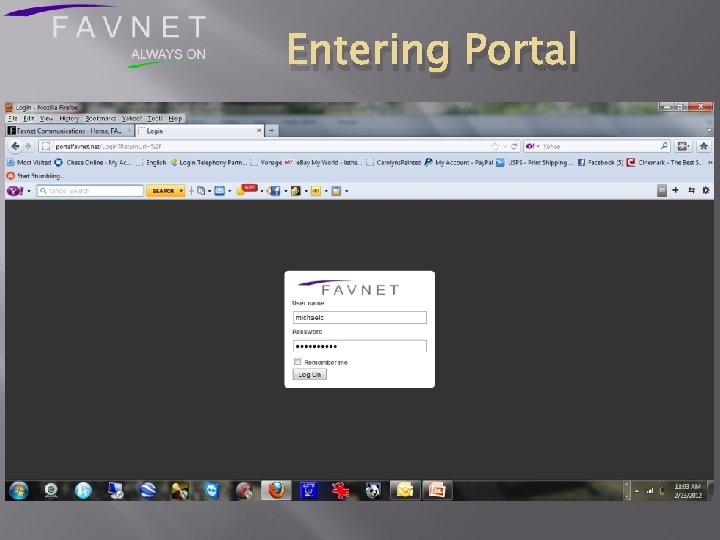Click the Yahoo Y! toolbar logo
720x540 pixels.
point(15,191)
